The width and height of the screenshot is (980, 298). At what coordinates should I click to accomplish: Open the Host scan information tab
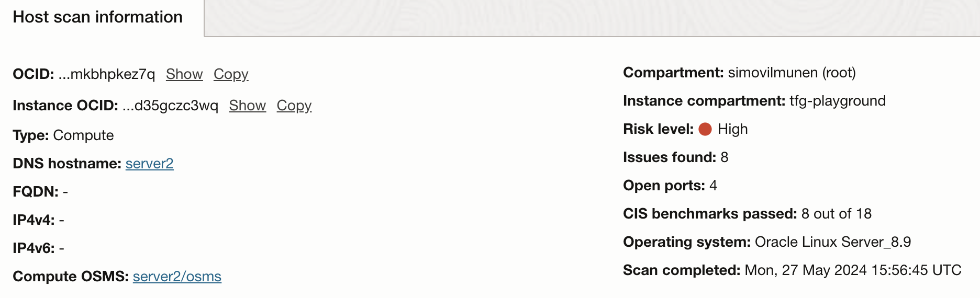(98, 17)
